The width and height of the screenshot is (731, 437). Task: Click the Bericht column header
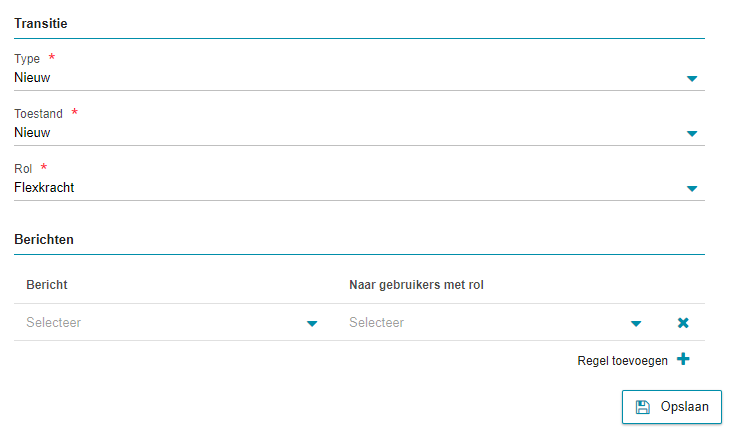click(47, 284)
